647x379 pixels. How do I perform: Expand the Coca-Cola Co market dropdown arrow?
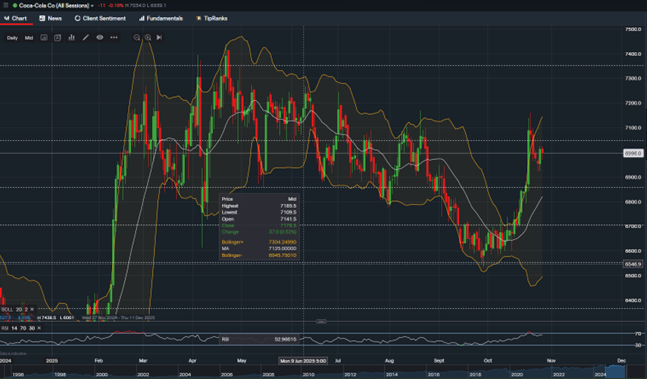click(x=92, y=6)
